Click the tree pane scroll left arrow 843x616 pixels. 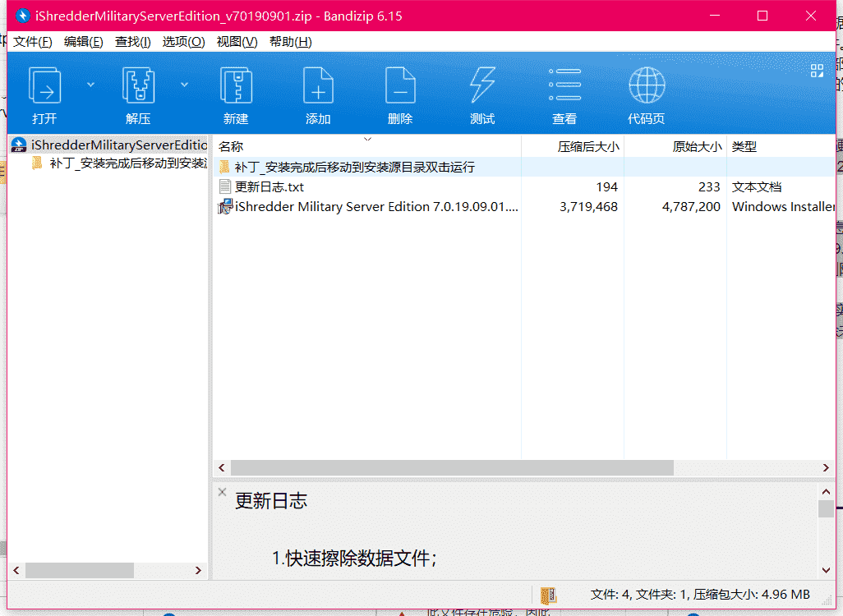16,570
